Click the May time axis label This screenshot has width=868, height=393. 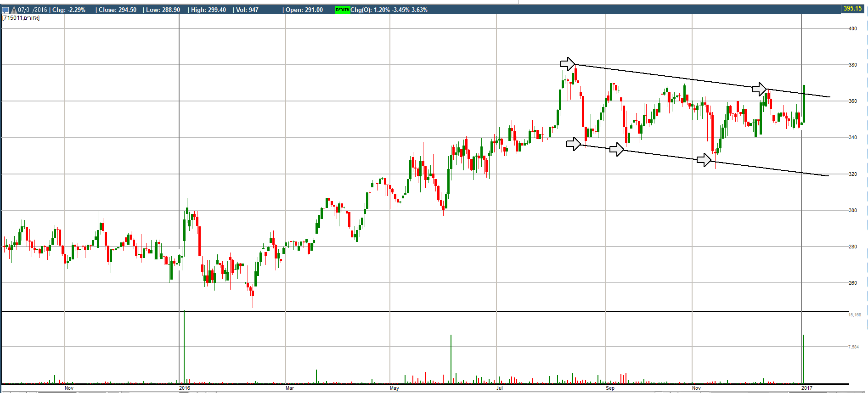click(x=395, y=388)
